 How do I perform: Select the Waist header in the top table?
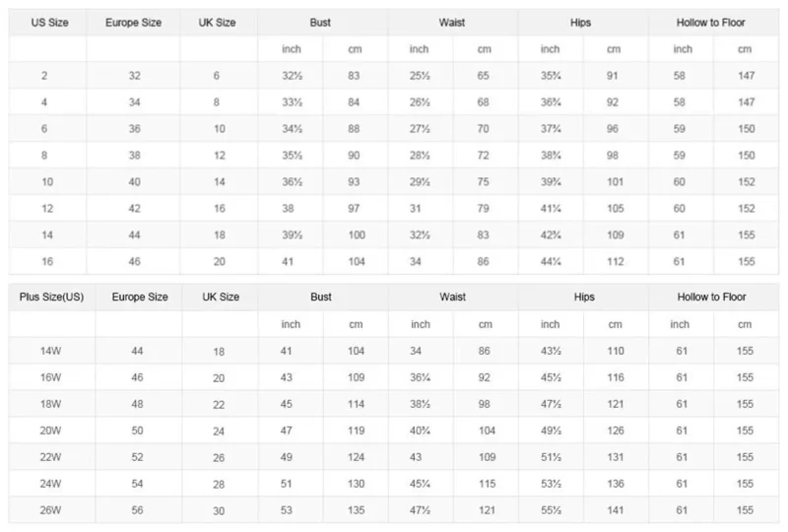pos(452,23)
